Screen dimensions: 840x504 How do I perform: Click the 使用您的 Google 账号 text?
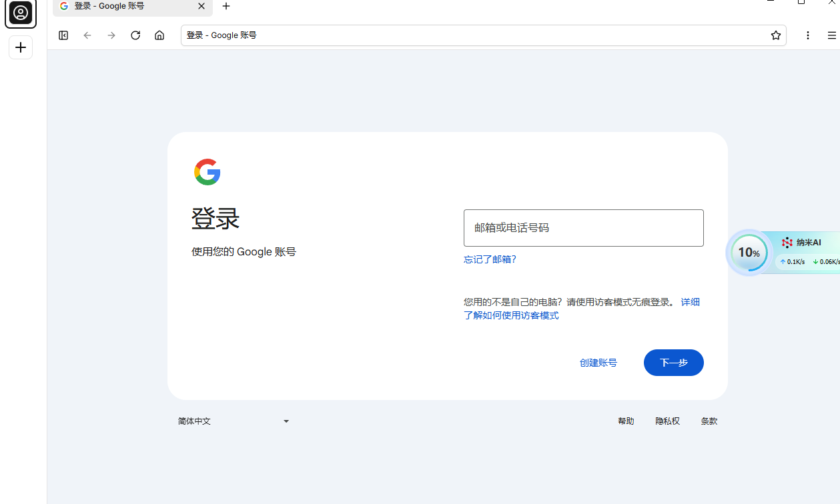[244, 252]
